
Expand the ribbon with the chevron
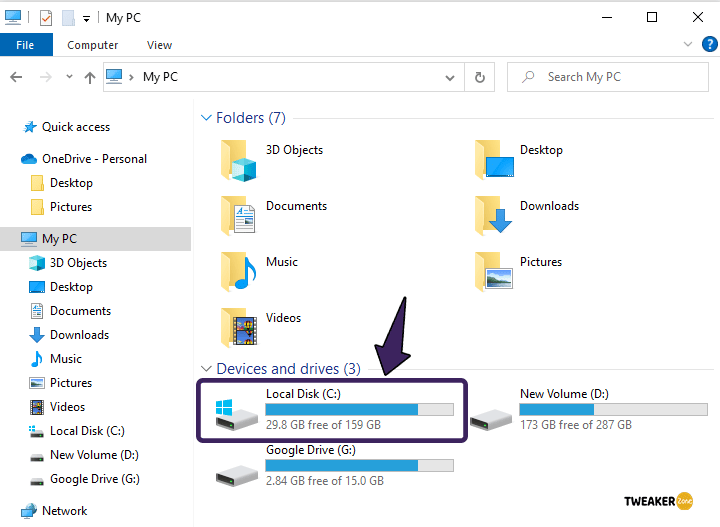pyautogui.click(x=688, y=45)
